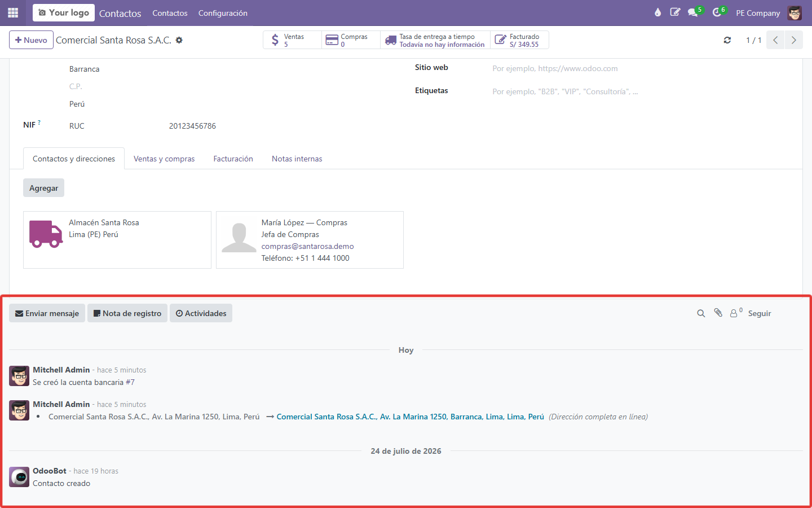This screenshot has width=812, height=508.
Task: Click the Agregar button
Action: (43, 188)
